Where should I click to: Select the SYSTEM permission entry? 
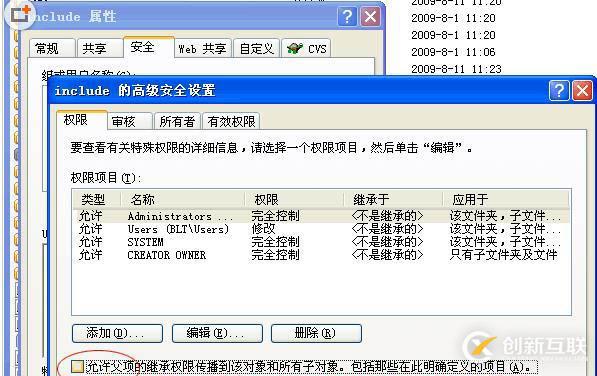tap(321, 242)
